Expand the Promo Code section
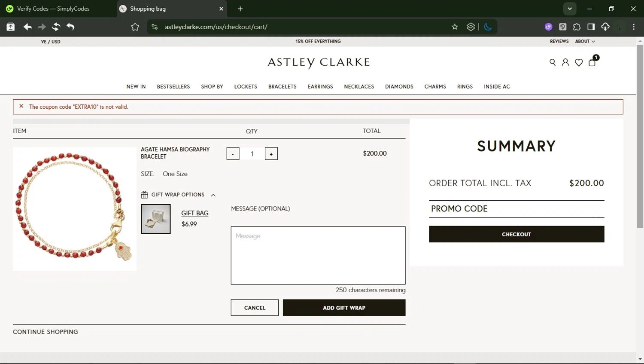This screenshot has width=644, height=364. (x=516, y=209)
